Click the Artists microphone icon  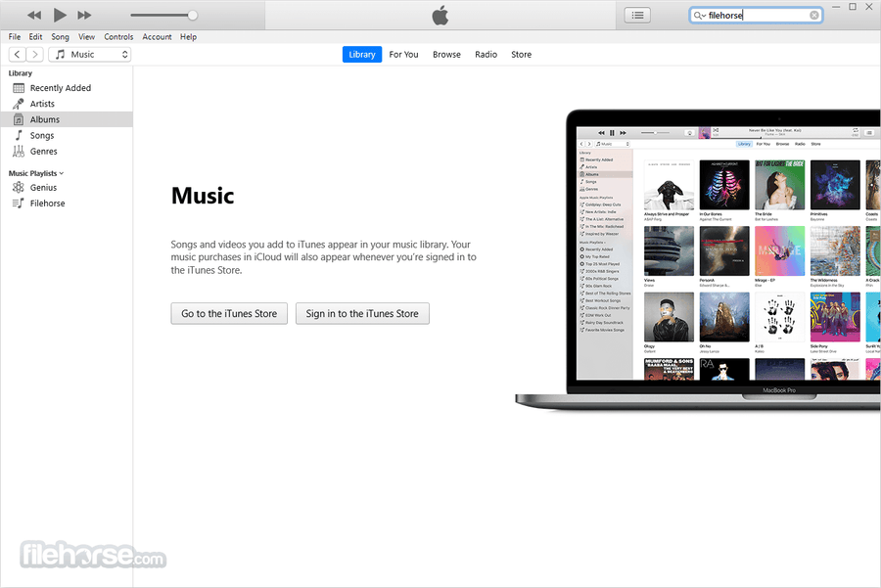point(19,104)
